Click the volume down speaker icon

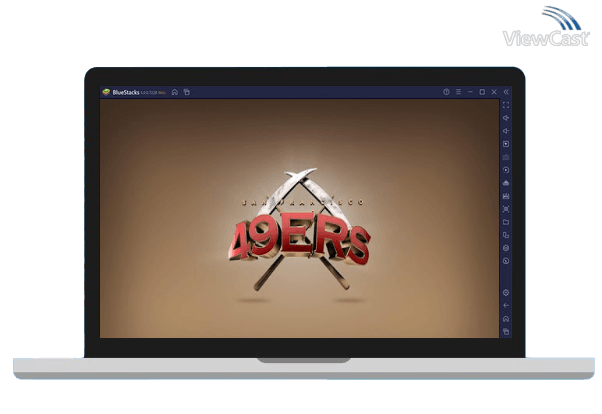[x=506, y=131]
